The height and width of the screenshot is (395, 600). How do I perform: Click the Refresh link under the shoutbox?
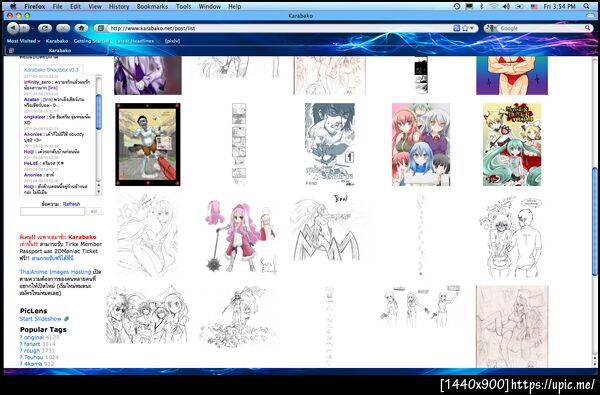[72, 204]
